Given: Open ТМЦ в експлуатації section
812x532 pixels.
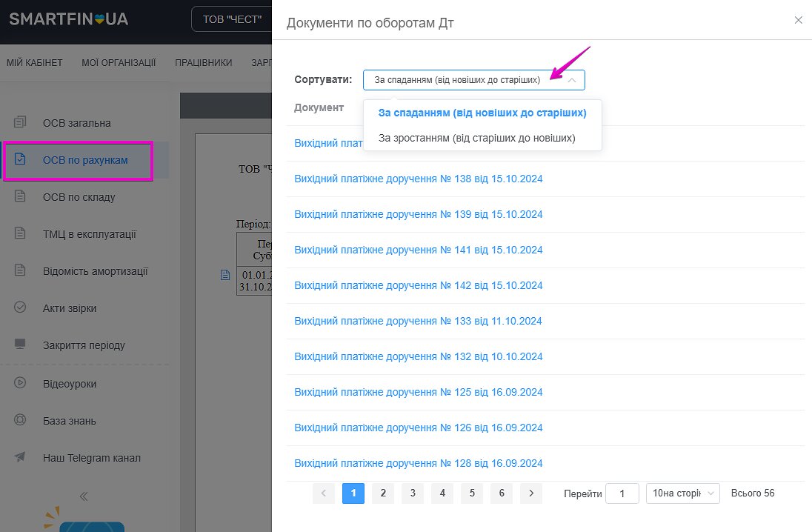Looking at the screenshot, I should tap(89, 234).
